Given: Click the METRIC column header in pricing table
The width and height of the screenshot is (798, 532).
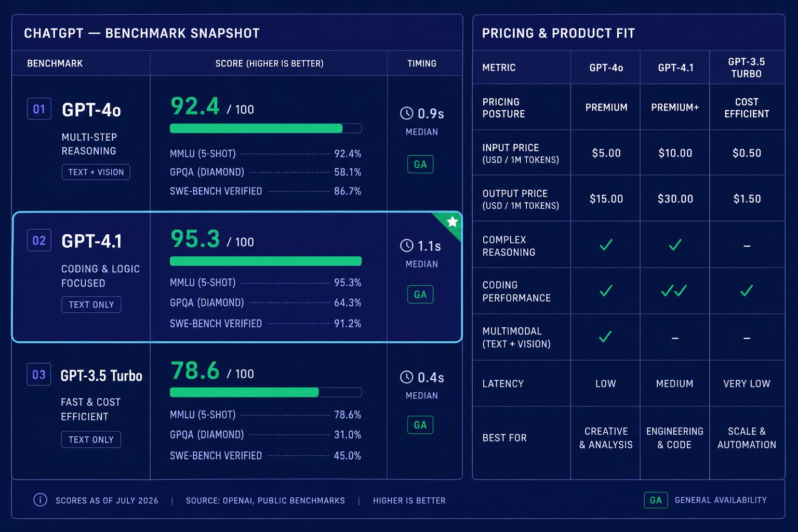Looking at the screenshot, I should point(499,68).
